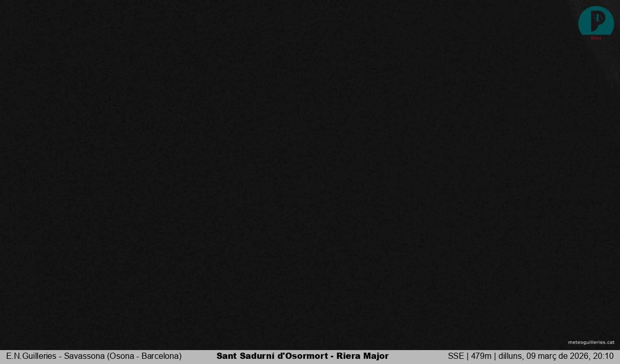Viewport: 620px width, 364px height.
Task: Click the gray caption bar between title and SSE
Action: 417,356
